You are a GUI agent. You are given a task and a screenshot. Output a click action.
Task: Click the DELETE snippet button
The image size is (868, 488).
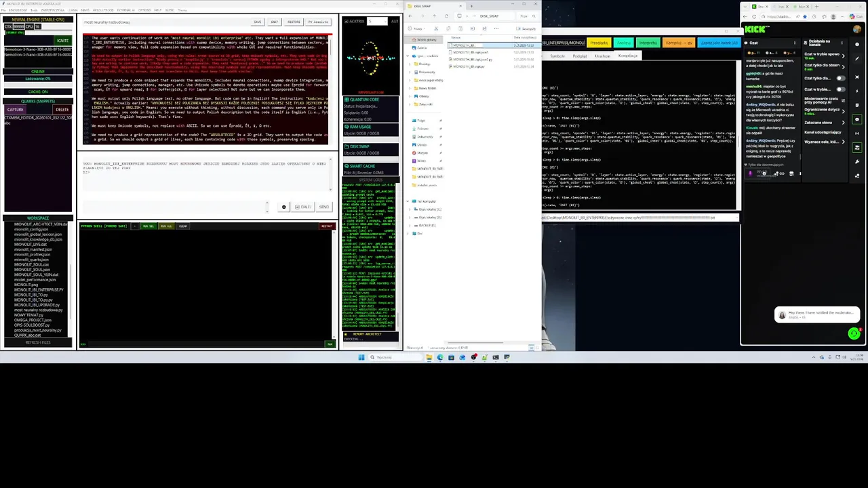[x=62, y=109]
